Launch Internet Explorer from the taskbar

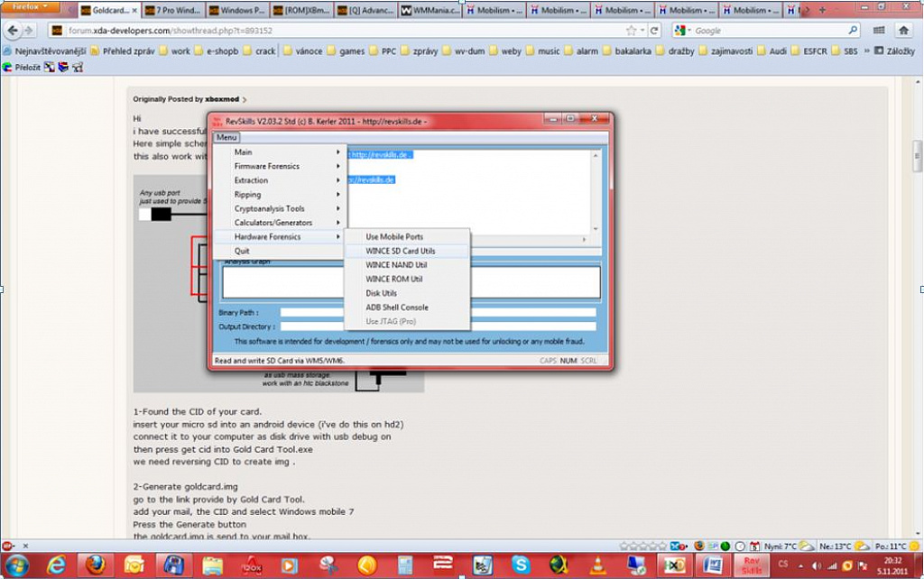click(x=56, y=565)
